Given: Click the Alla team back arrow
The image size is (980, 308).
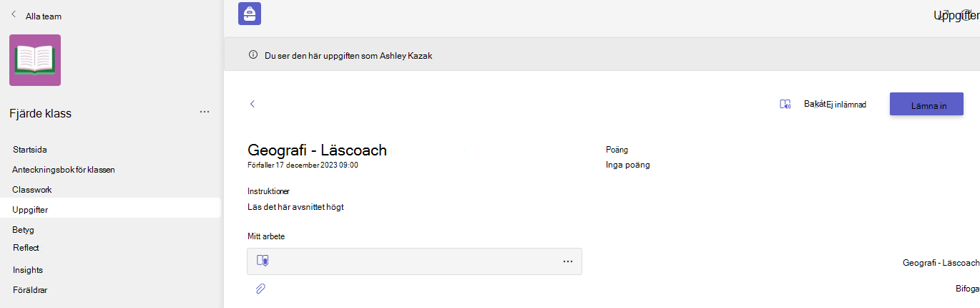Looking at the screenshot, I should coord(13,14).
